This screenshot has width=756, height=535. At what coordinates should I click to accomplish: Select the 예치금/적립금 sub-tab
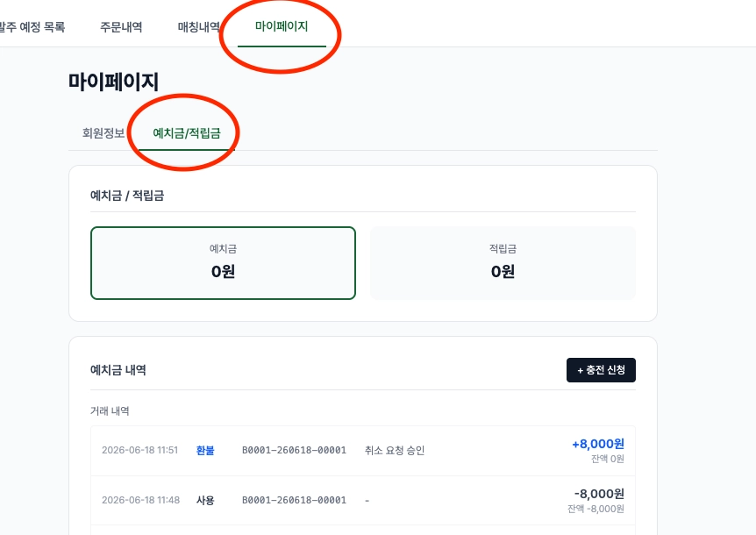pyautogui.click(x=187, y=133)
